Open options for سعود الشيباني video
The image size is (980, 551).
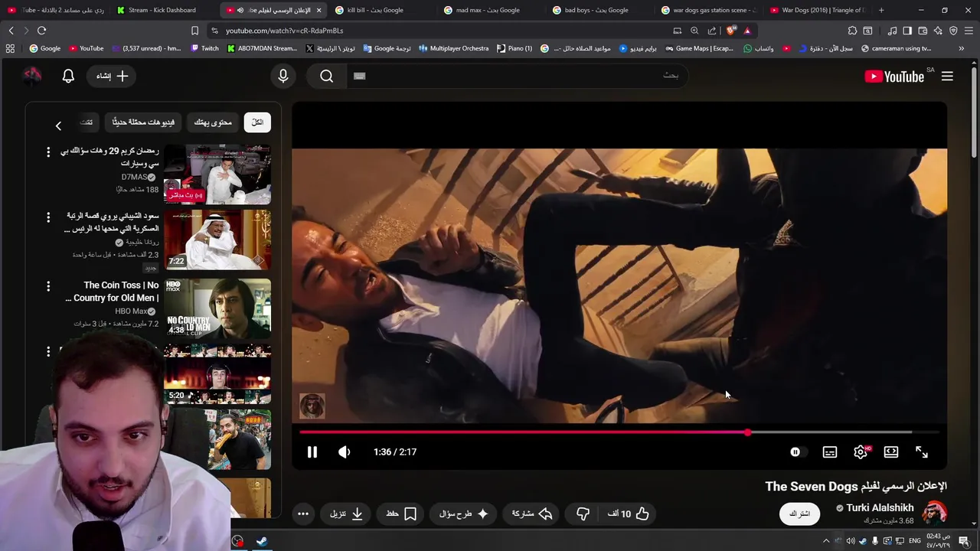[48, 218]
